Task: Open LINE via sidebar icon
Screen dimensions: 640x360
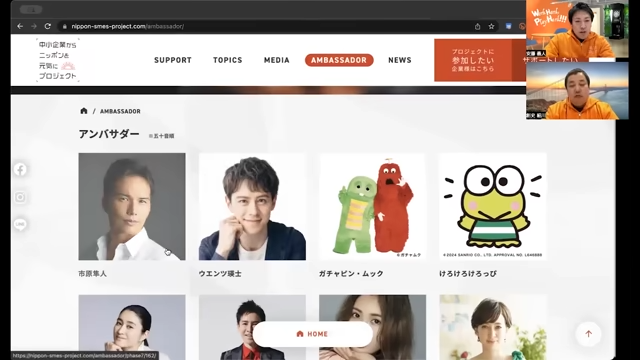Action: point(20,224)
